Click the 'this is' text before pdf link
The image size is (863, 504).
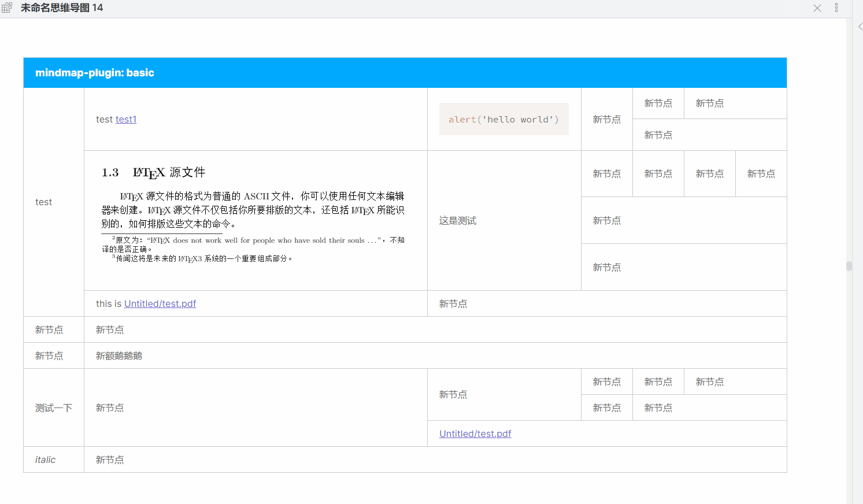(x=109, y=304)
